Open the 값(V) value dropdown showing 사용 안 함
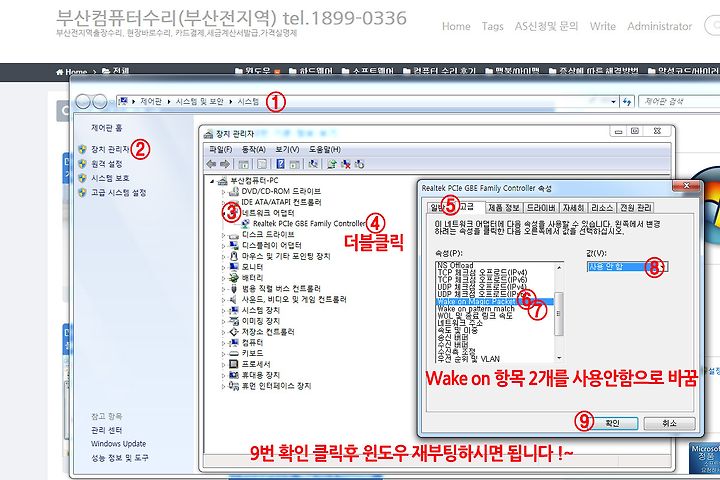This screenshot has height=480, width=720. pyautogui.click(x=627, y=266)
